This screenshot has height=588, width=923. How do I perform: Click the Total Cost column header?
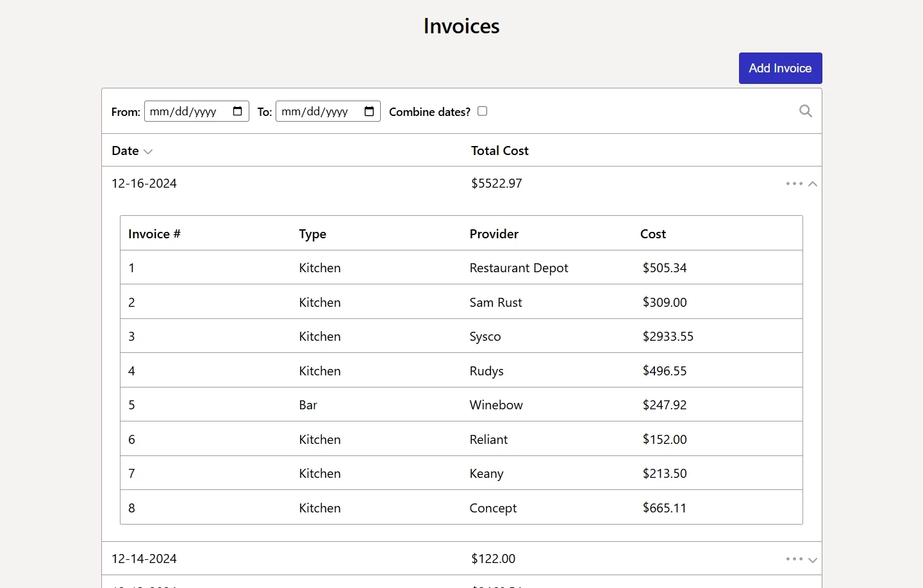tap(499, 151)
